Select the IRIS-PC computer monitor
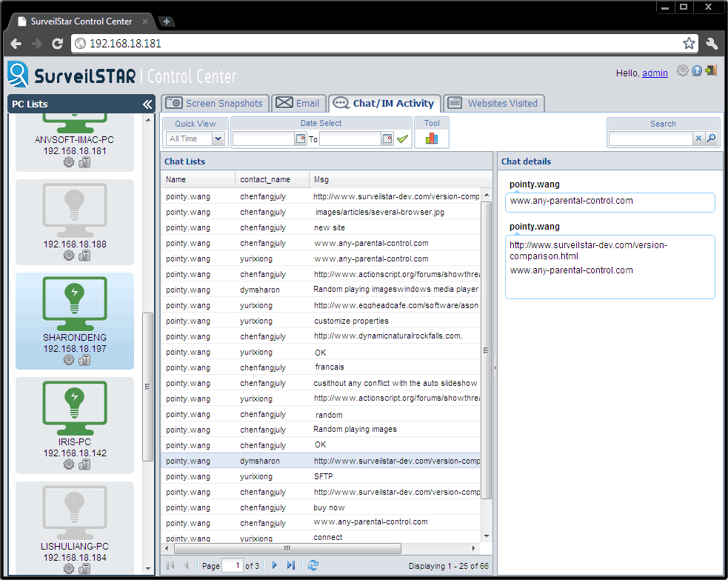This screenshot has height=580, width=728. coord(75,408)
